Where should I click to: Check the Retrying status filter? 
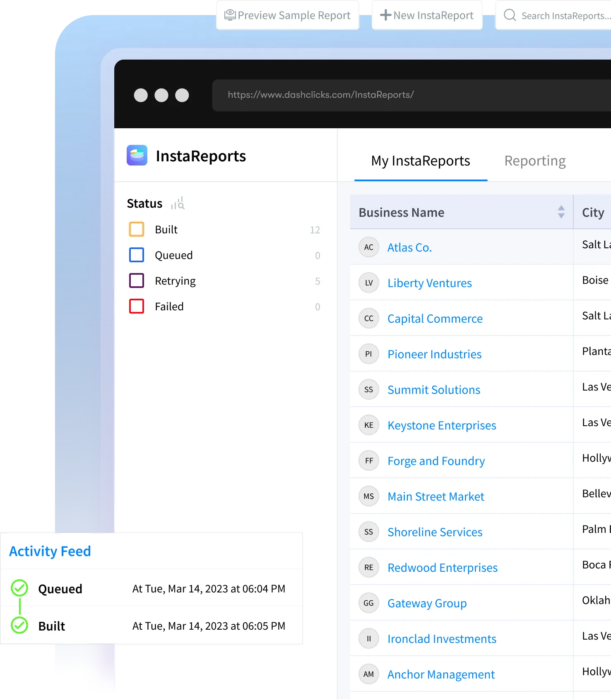click(137, 280)
